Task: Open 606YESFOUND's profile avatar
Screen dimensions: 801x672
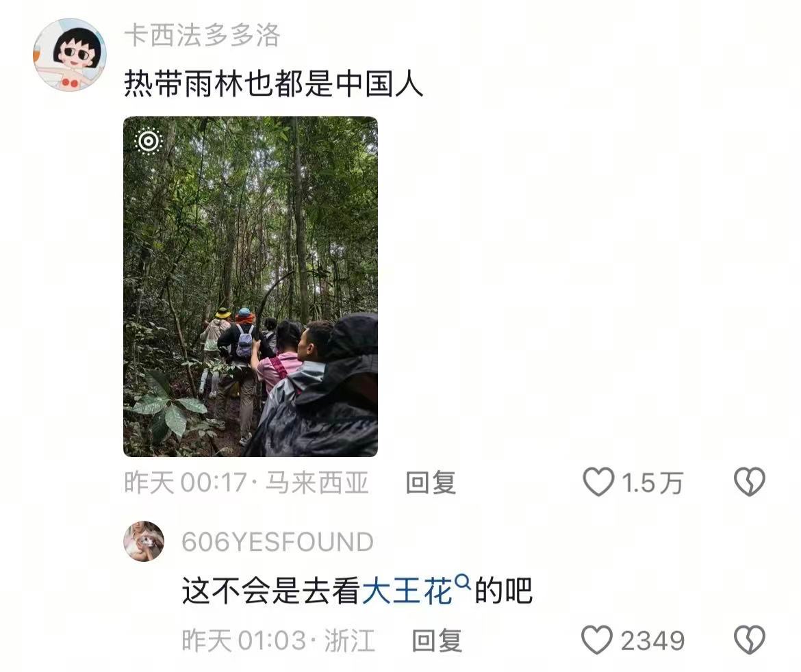Action: (144, 541)
